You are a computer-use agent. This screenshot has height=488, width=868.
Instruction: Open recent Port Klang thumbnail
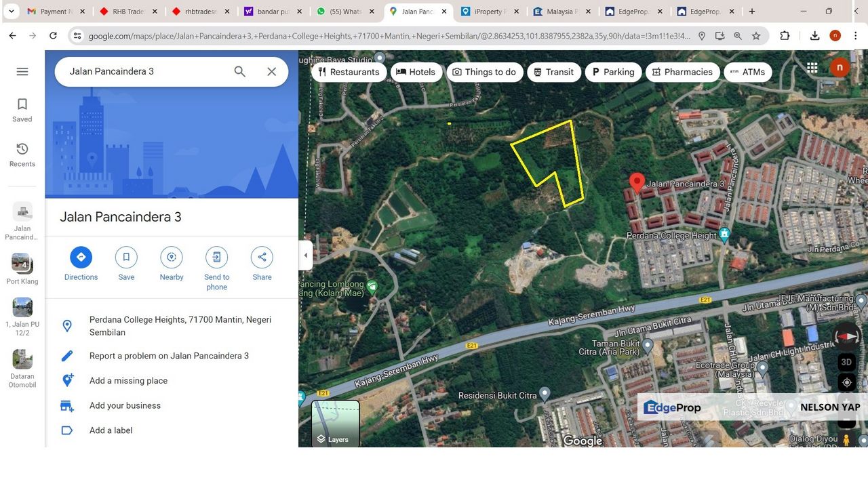pos(22,269)
